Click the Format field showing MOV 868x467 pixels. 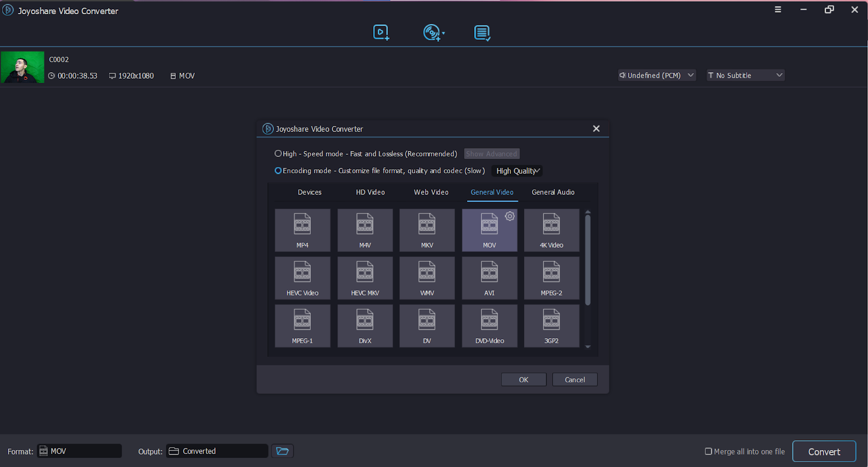coord(80,451)
